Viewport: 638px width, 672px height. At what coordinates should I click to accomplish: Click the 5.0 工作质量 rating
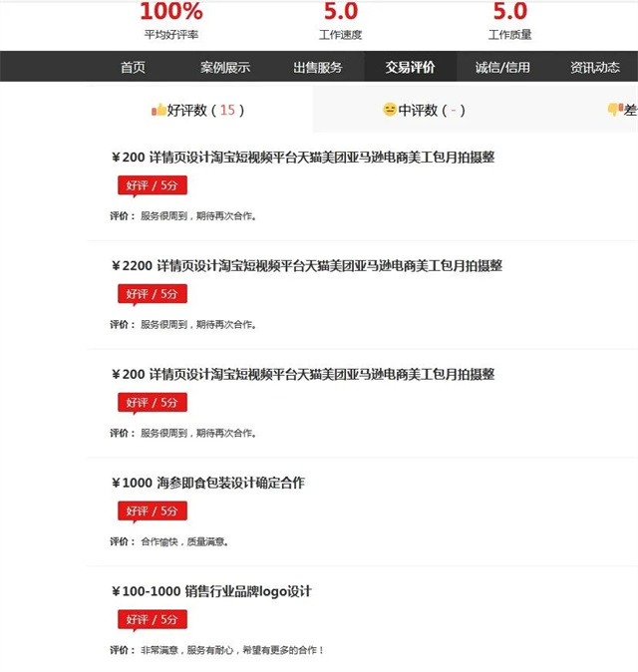pyautogui.click(x=509, y=12)
